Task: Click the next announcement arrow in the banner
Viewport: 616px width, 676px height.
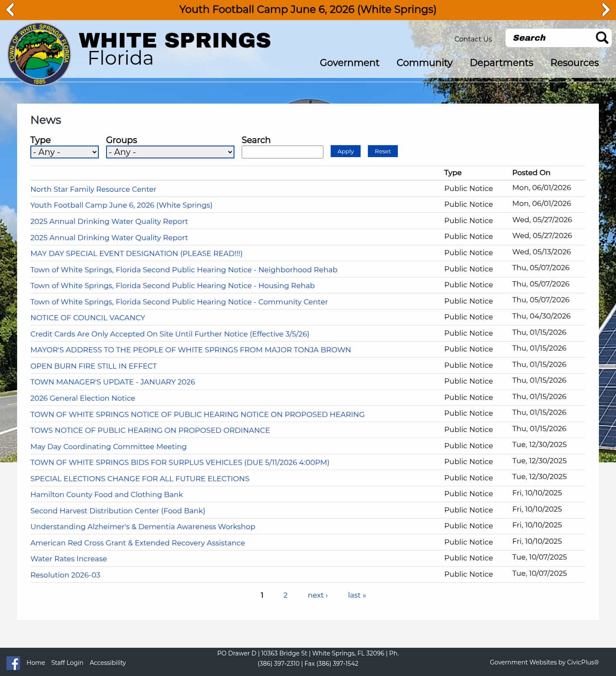Action: tap(606, 9)
